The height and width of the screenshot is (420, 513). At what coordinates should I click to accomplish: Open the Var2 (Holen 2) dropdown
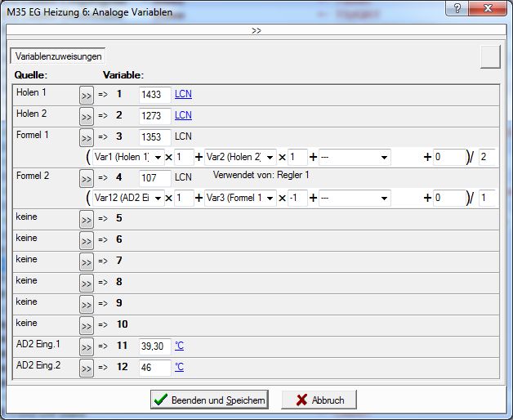point(269,157)
